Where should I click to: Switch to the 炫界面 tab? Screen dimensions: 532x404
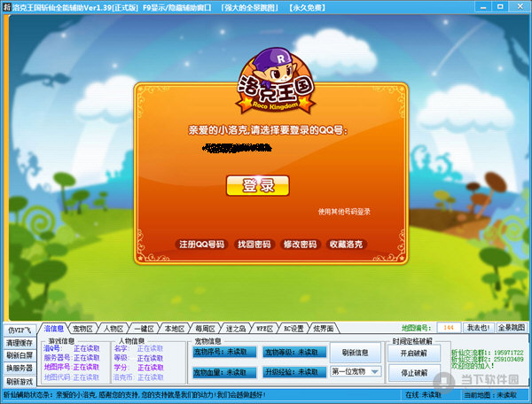point(324,329)
